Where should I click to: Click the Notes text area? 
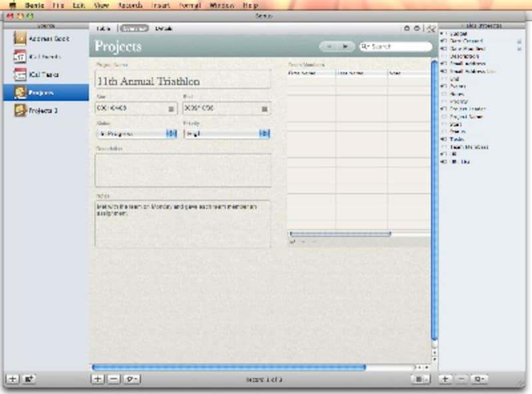click(183, 224)
